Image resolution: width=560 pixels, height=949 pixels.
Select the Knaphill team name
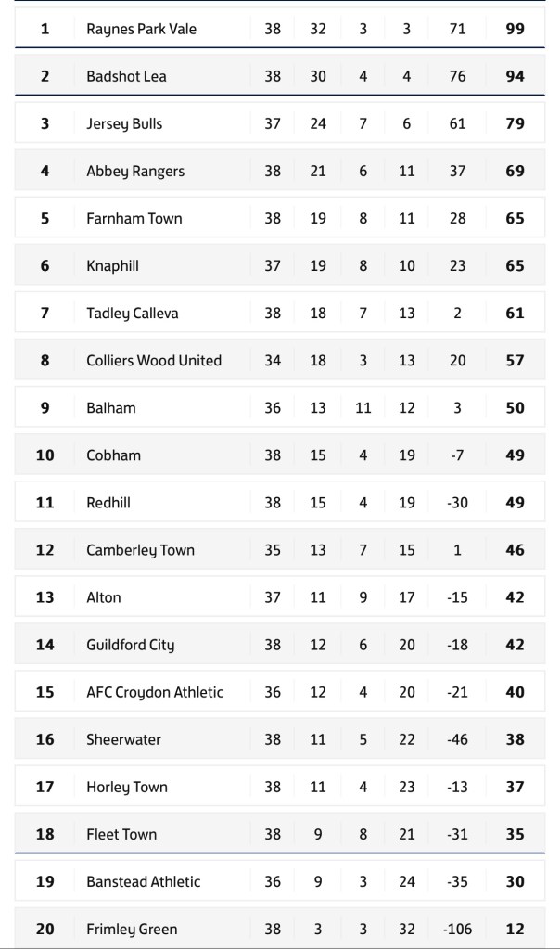[x=112, y=265]
